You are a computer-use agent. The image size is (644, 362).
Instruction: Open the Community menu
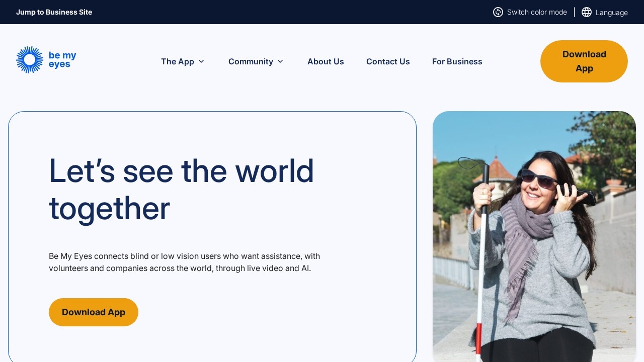coord(251,61)
